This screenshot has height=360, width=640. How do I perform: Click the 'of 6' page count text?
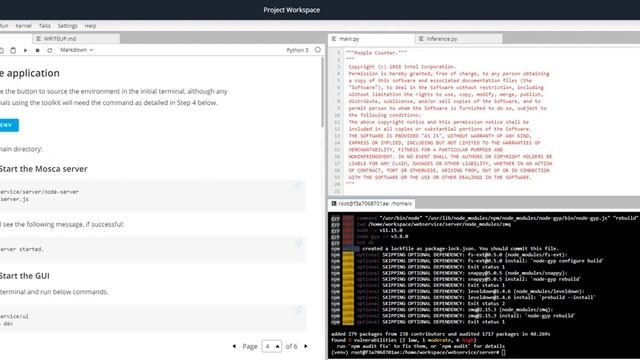pos(291,346)
